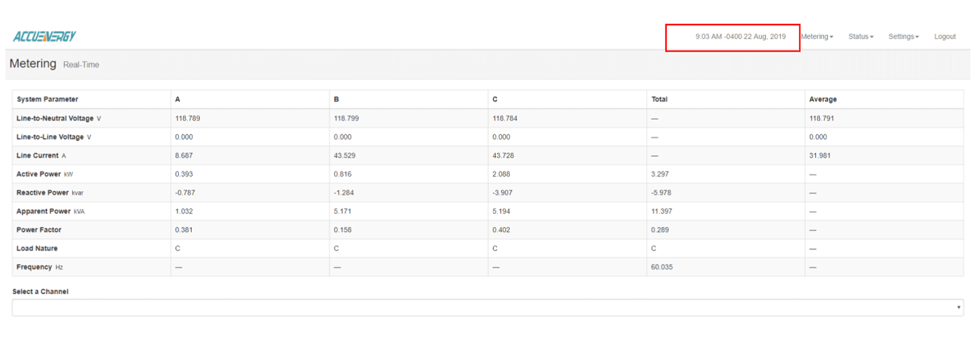Viewport: 980px width, 344px height.
Task: Select the Active Power row label
Action: click(x=39, y=174)
